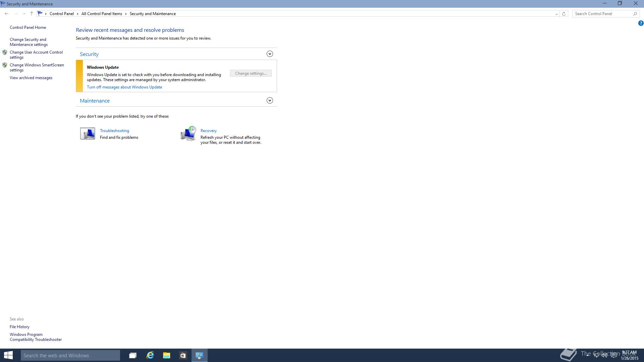Open Change User Account Control settings
This screenshot has width=644, height=362.
click(x=36, y=55)
